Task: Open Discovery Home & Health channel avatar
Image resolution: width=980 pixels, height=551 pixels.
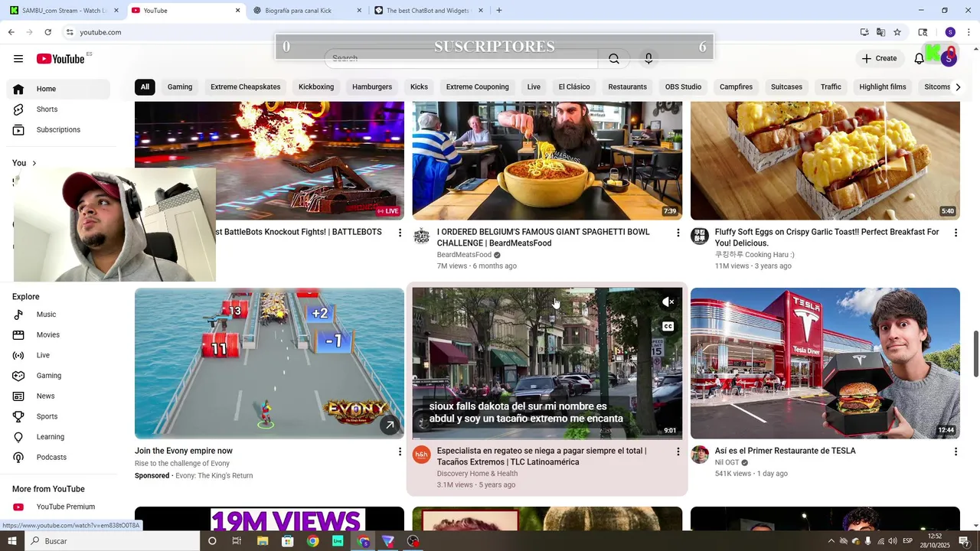Action: tap(422, 455)
